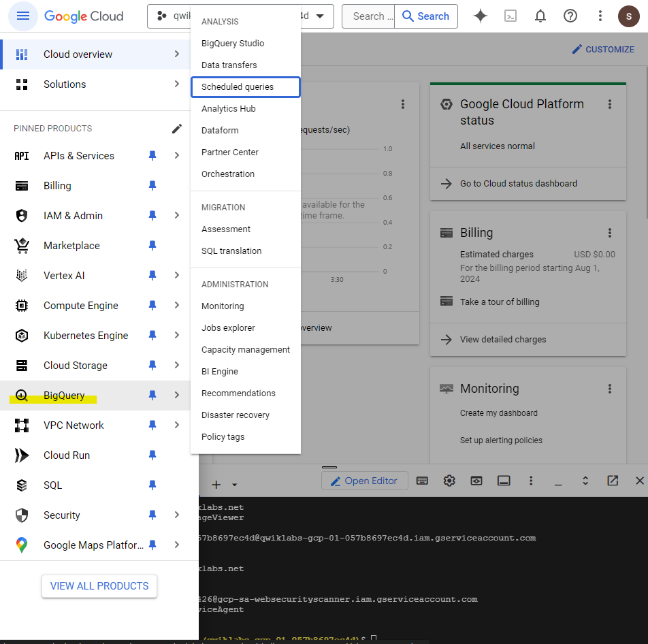The image size is (648, 644).
Task: Expand Security submenu arrow
Action: [x=177, y=515]
